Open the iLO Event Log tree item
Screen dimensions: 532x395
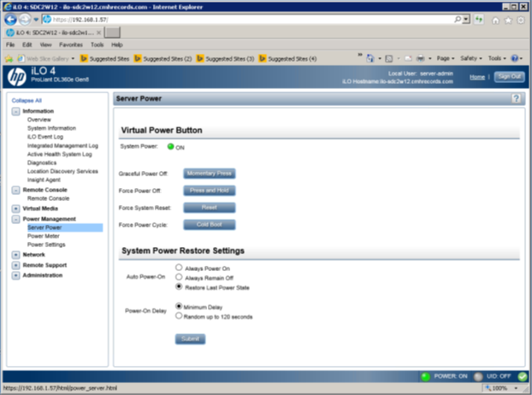[45, 137]
